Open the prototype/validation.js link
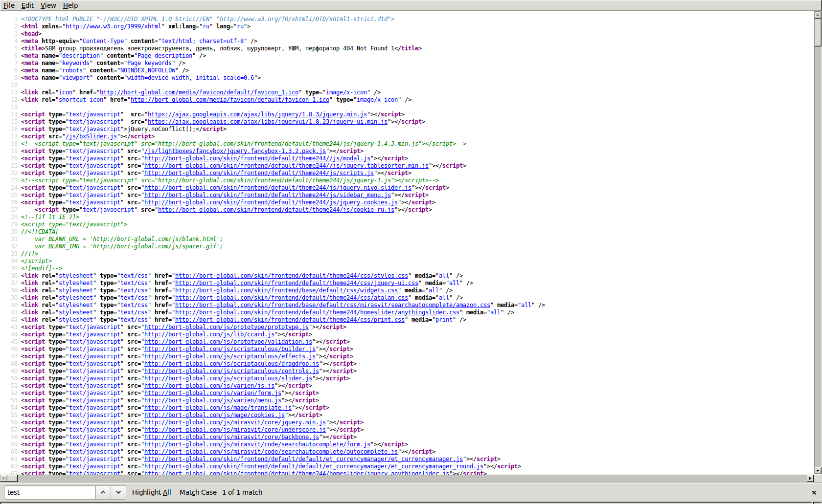The width and height of the screenshot is (822, 504). (x=228, y=342)
